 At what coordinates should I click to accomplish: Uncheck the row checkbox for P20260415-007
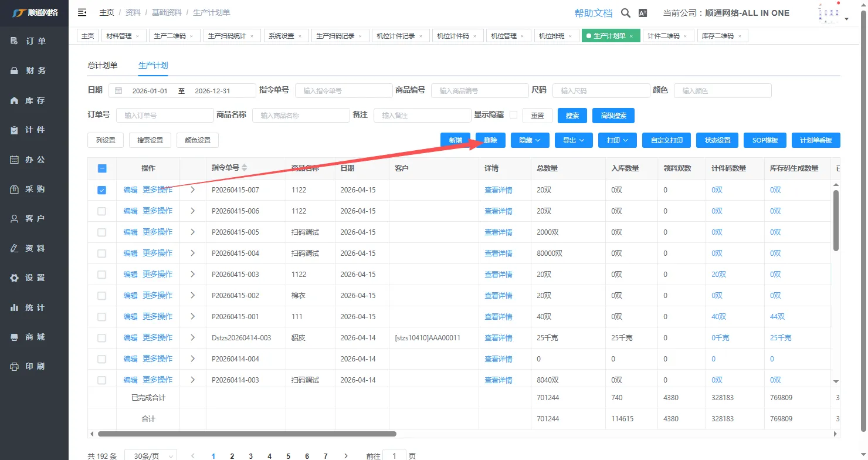pyautogui.click(x=101, y=190)
